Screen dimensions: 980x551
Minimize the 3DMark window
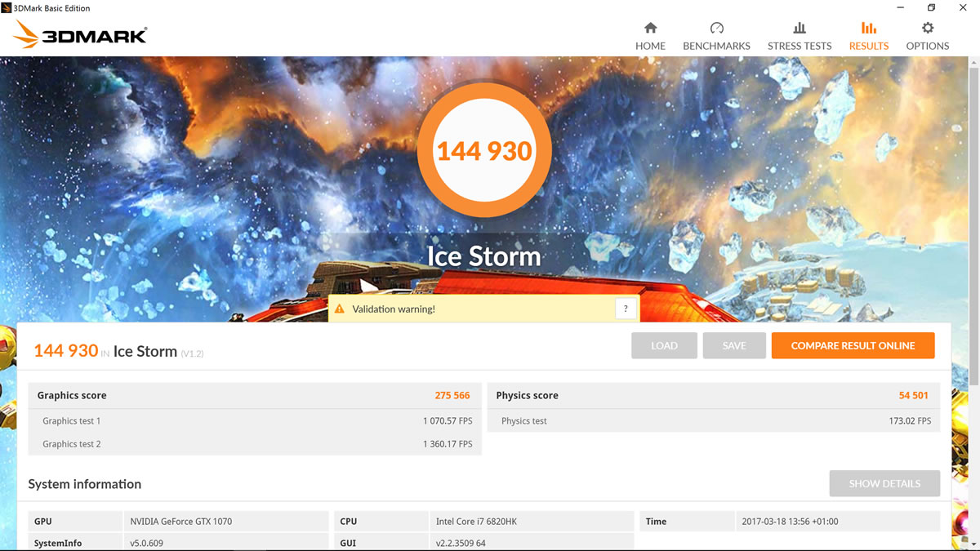coord(898,7)
